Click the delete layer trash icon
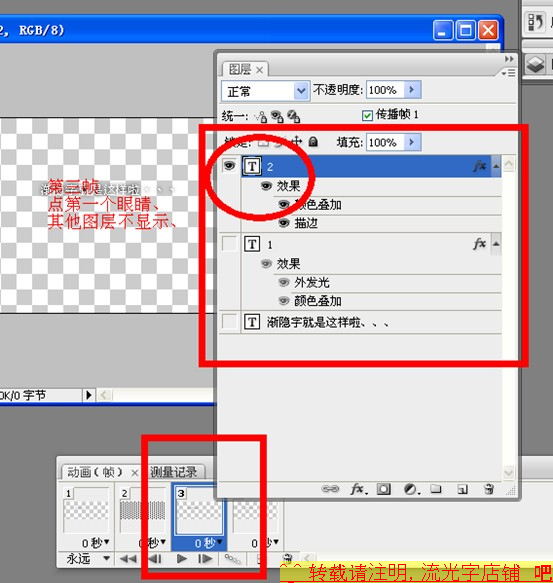 [x=489, y=489]
